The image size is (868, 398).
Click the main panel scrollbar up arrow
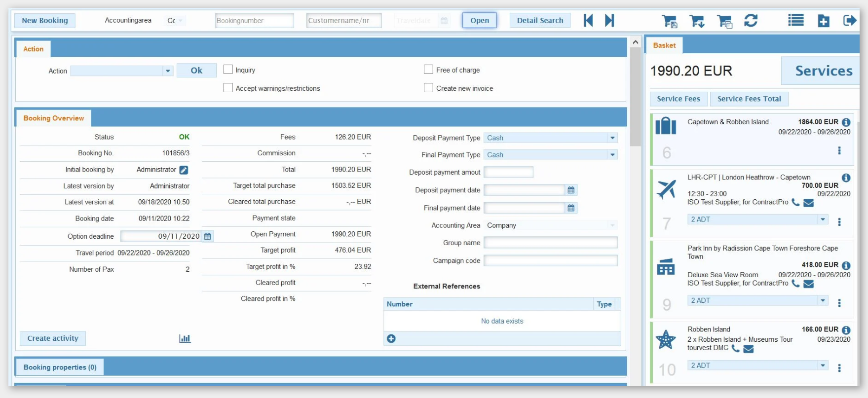click(x=636, y=42)
